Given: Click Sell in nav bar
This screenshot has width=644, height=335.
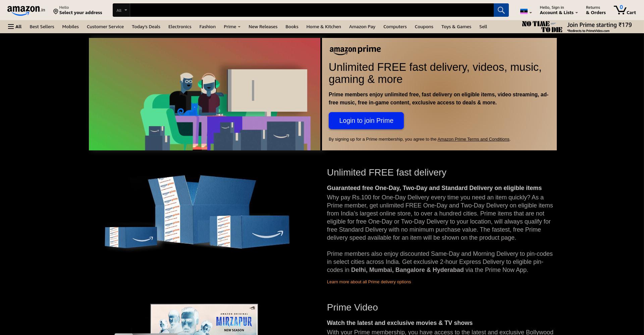Looking at the screenshot, I should point(483,27).
